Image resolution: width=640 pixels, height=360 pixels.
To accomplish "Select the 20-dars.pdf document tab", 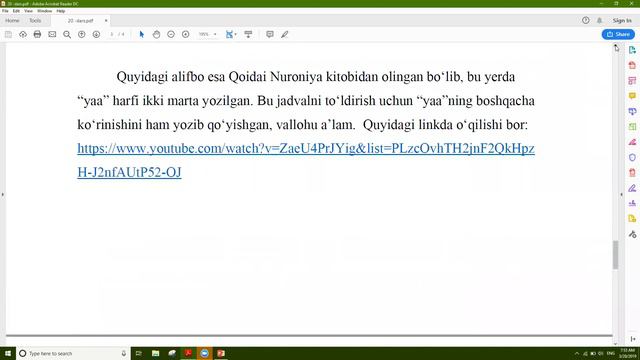I will click(x=80, y=20).
